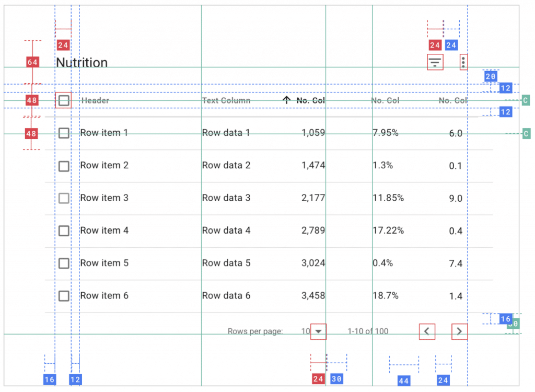Toggle the select-all header checkbox
Screen dimensions: 535x392
(x=63, y=100)
